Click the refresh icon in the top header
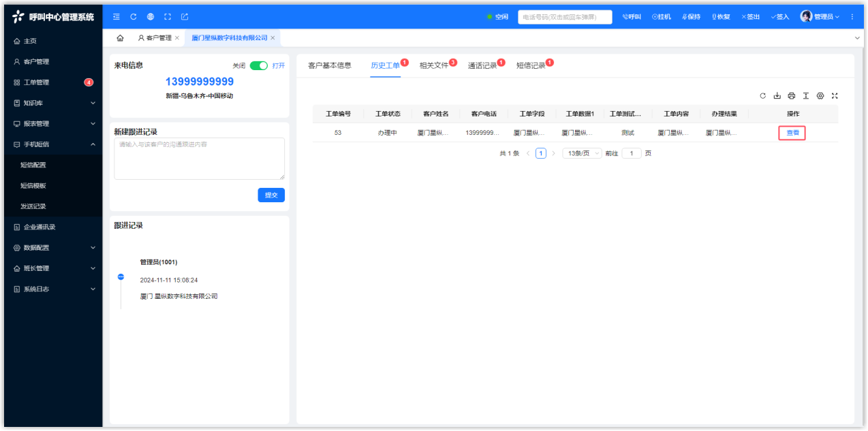868x431 pixels. pyautogui.click(x=134, y=16)
